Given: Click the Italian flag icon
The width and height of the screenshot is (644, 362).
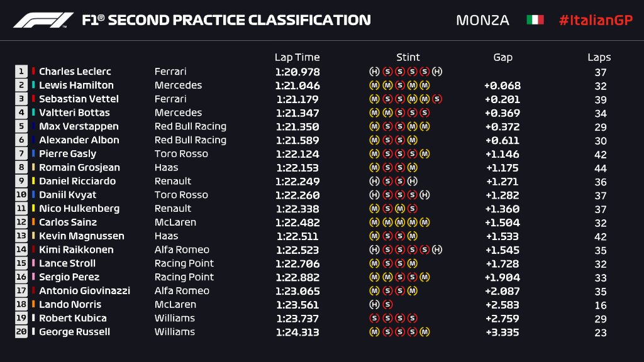Looking at the screenshot, I should [x=535, y=20].
